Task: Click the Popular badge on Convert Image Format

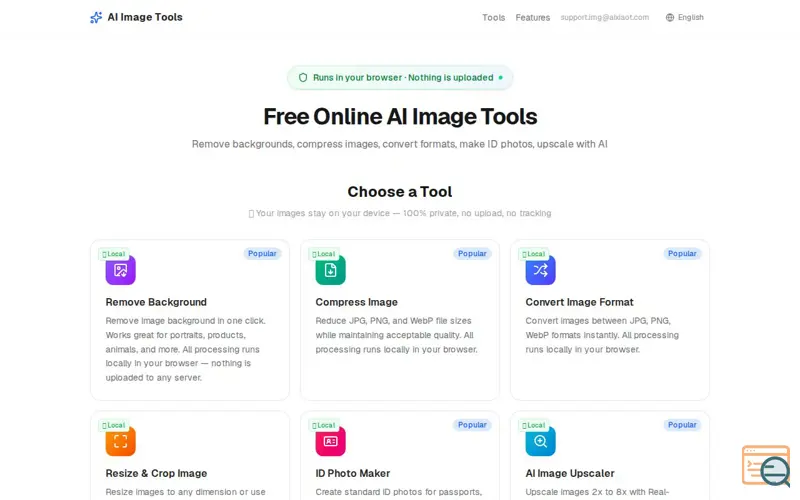Action: (x=682, y=254)
